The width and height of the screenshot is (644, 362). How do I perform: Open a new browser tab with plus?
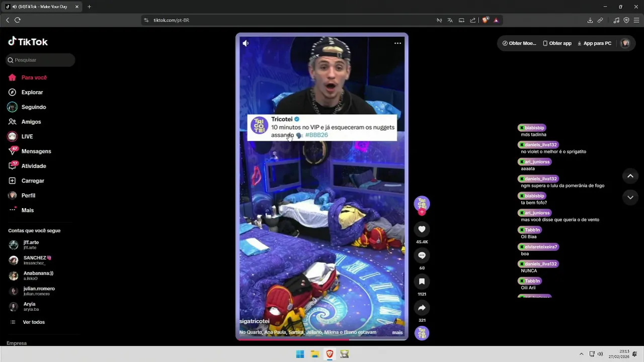[89, 7]
